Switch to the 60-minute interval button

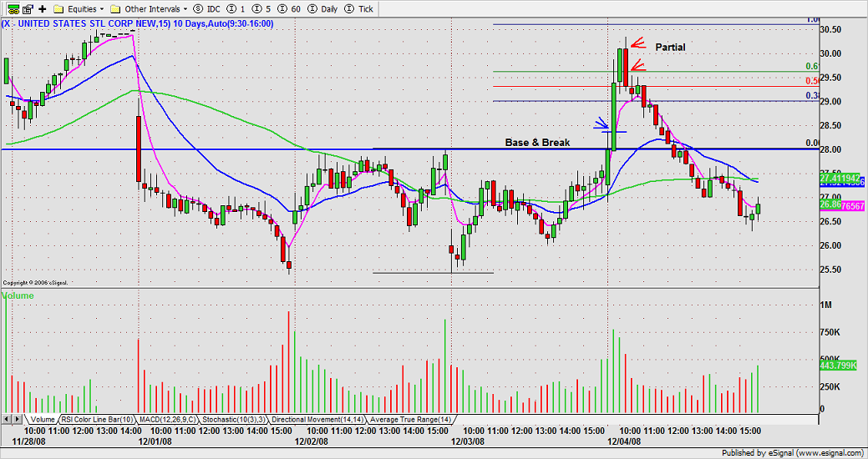tap(291, 9)
